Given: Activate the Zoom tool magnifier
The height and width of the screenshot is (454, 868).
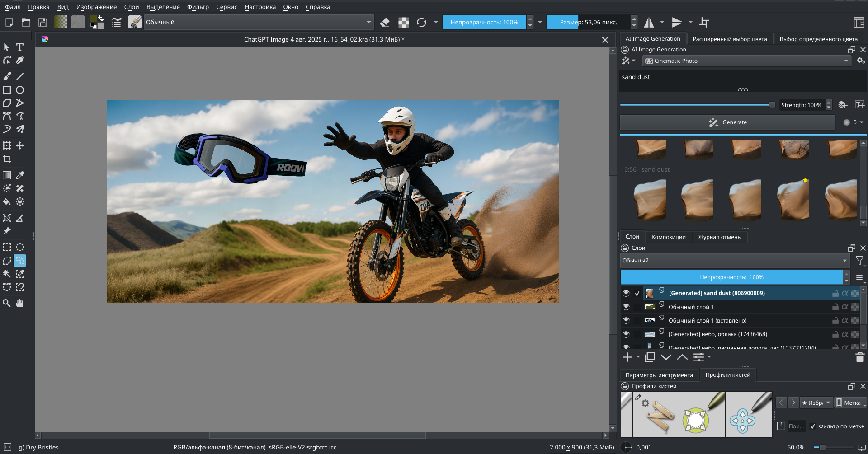Looking at the screenshot, I should [7, 303].
